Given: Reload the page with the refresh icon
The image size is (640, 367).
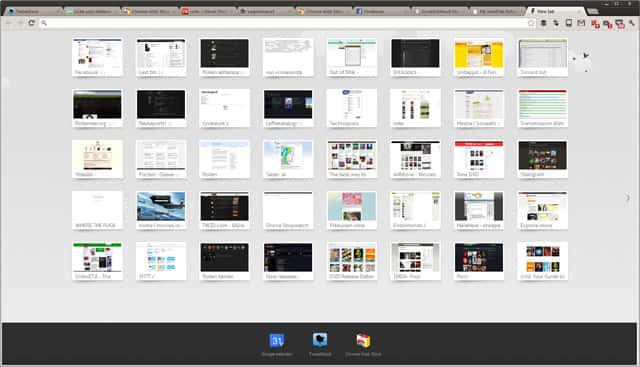Looking at the screenshot, I should (31, 23).
